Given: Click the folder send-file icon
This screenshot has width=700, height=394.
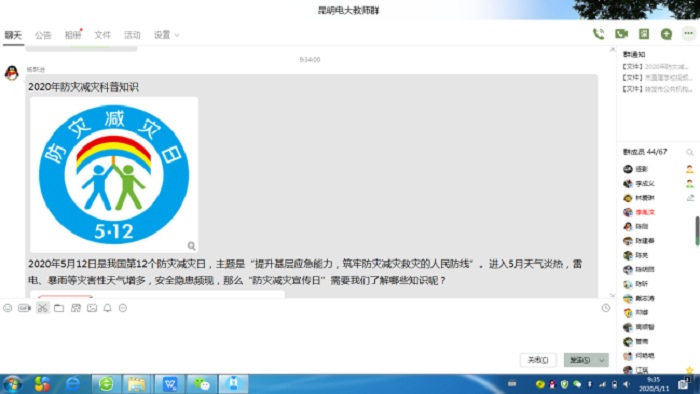Looking at the screenshot, I should click(59, 308).
